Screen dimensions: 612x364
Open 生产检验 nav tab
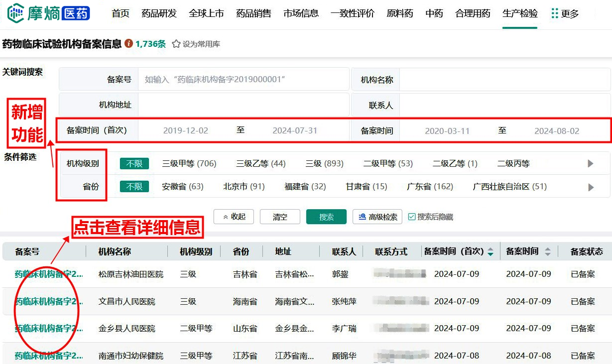pos(520,13)
